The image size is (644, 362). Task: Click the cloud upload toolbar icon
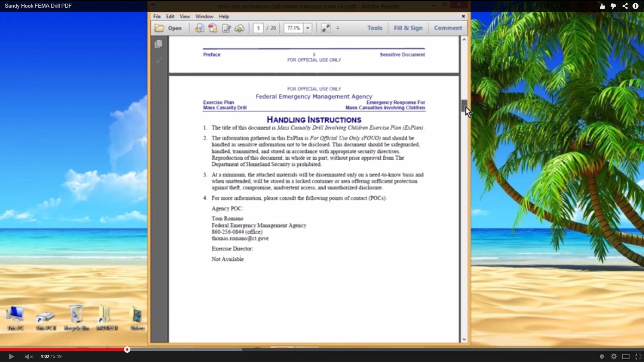[x=239, y=28]
